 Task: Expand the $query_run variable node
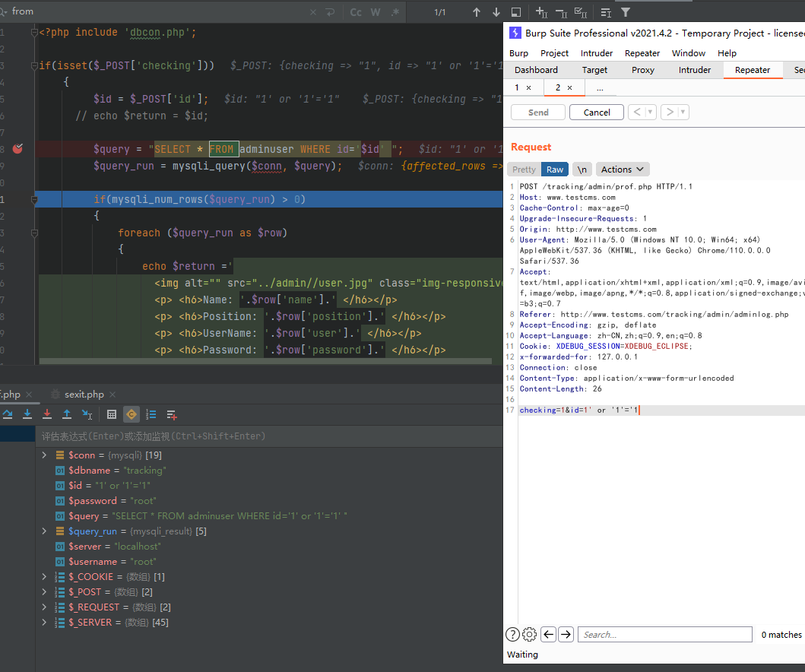[x=44, y=531]
